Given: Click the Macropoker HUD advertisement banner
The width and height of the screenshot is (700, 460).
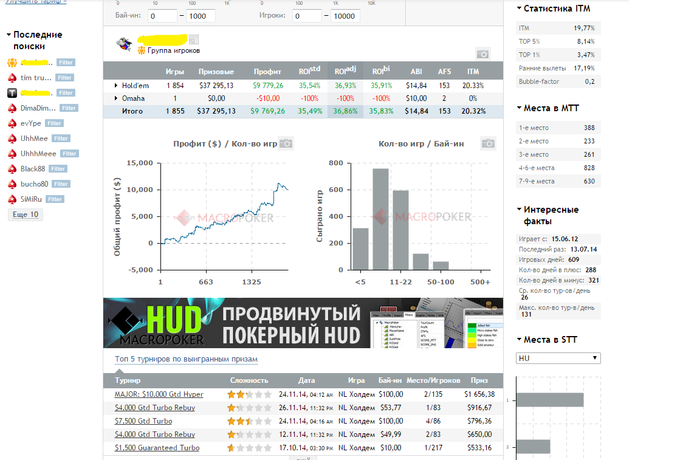Looking at the screenshot, I should 303,323.
